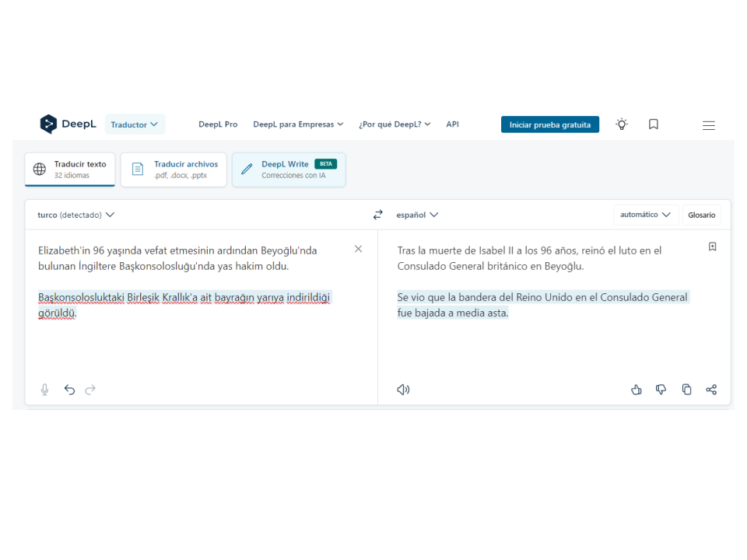This screenshot has height=560, width=747.
Task: Switch to the Traducir archivos tab
Action: [174, 170]
